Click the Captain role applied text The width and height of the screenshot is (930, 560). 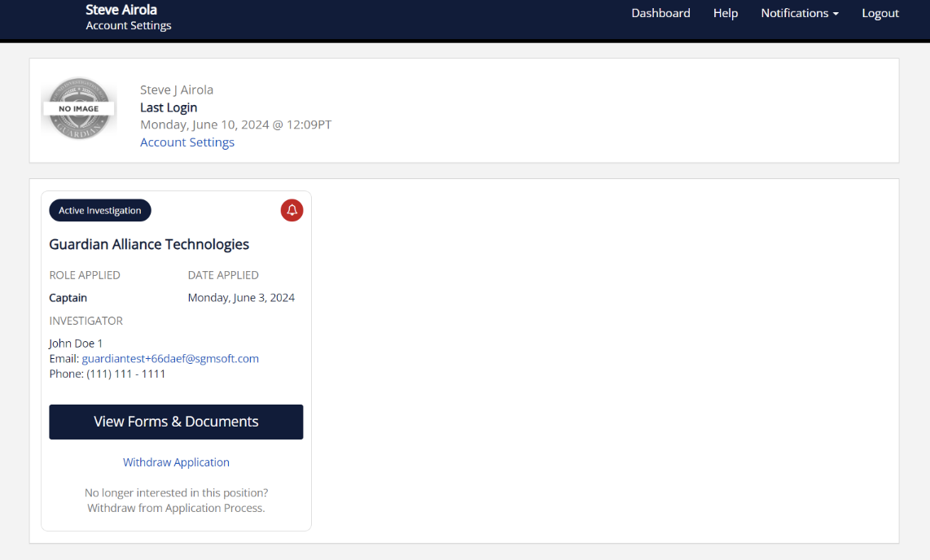click(x=68, y=297)
